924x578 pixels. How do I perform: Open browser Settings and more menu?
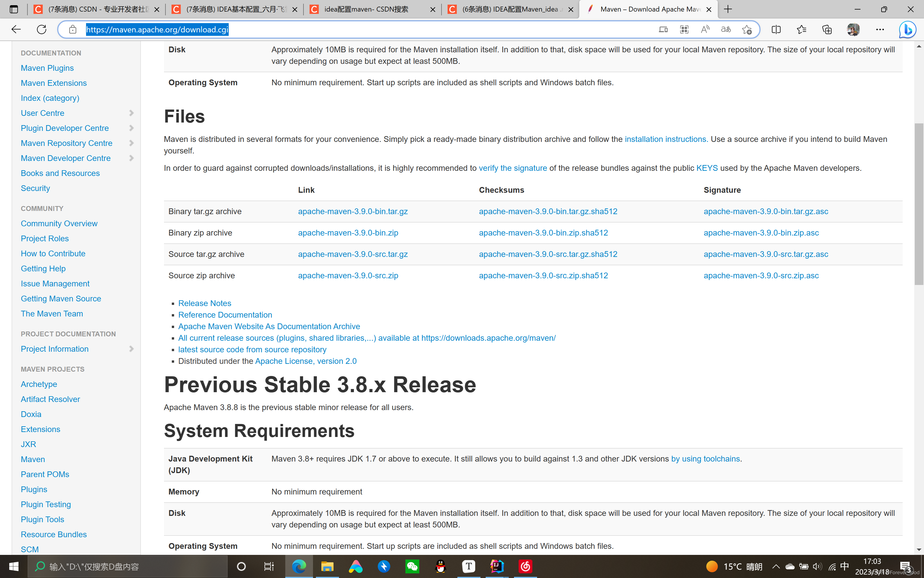coord(880,29)
